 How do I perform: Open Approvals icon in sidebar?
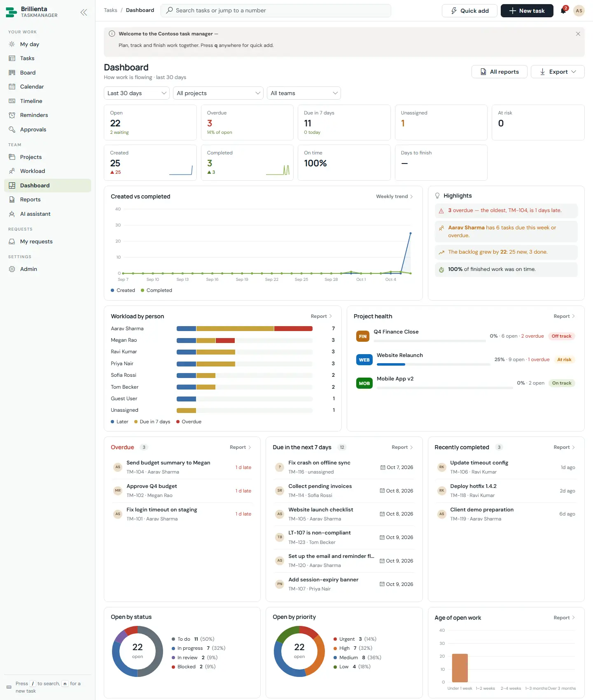pyautogui.click(x=12, y=129)
